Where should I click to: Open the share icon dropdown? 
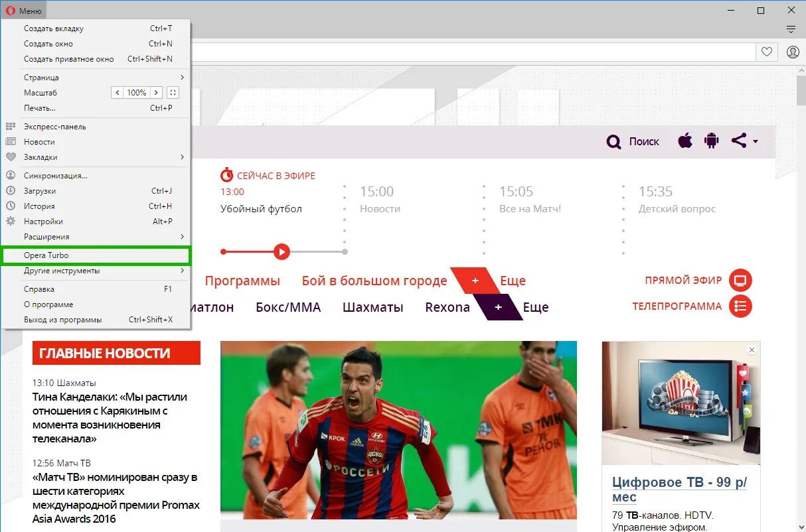coord(744,141)
